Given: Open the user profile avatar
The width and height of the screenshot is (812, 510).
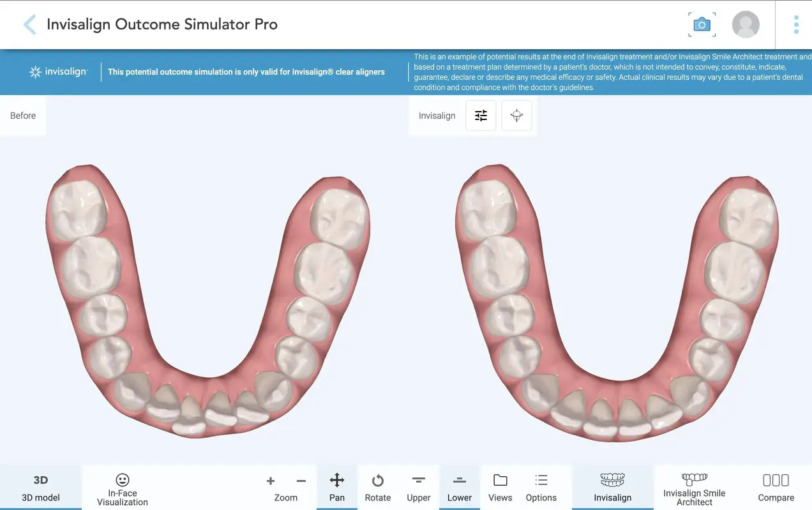Looking at the screenshot, I should (x=745, y=25).
